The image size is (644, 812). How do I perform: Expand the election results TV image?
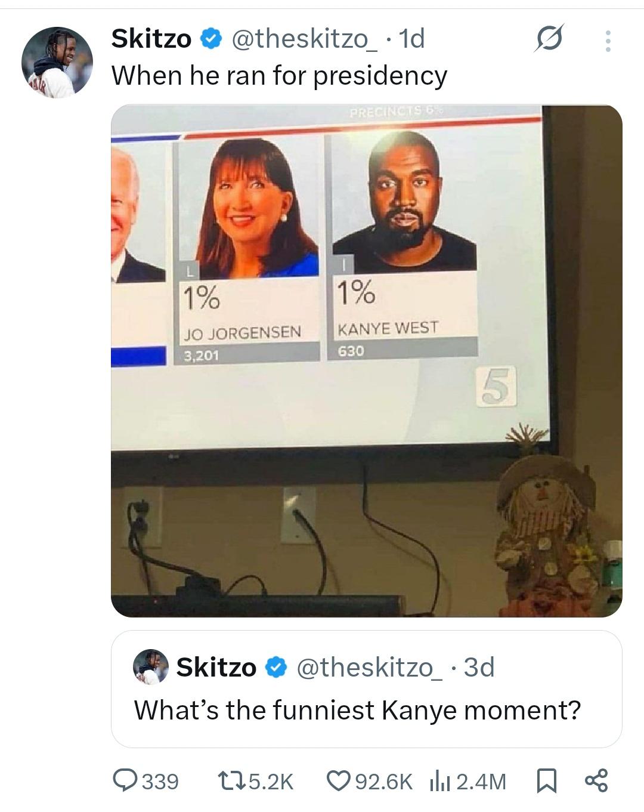pos(366,361)
